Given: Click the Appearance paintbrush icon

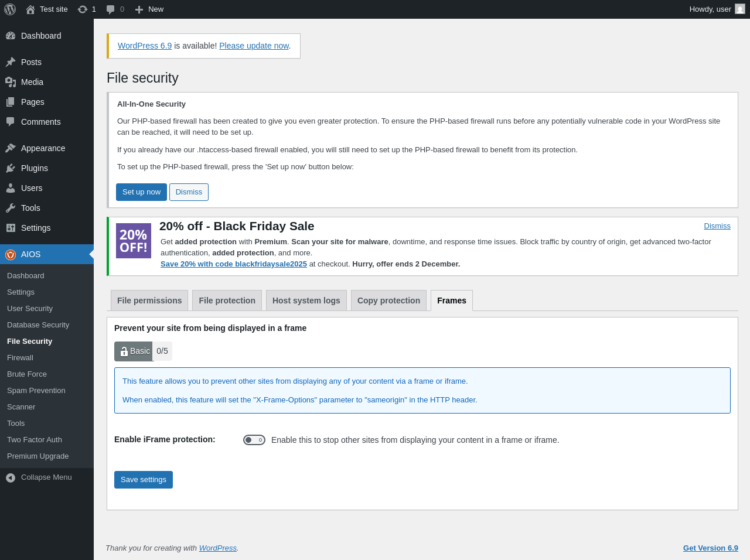Looking at the screenshot, I should coord(11,148).
